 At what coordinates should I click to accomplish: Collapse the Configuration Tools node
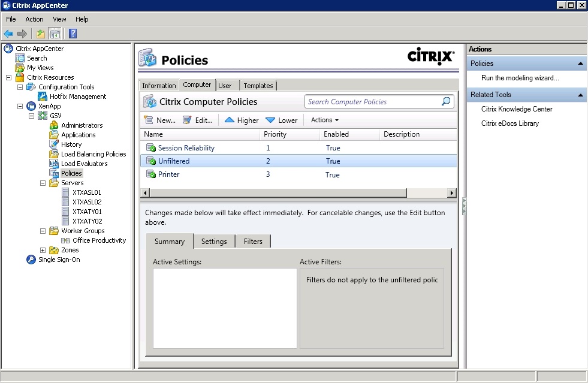coord(20,87)
